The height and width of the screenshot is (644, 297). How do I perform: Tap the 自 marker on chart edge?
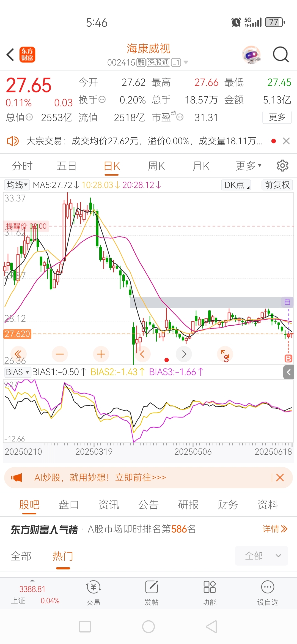(287, 302)
